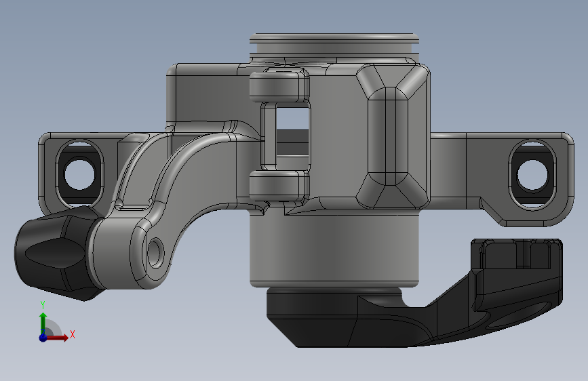Click the green Y axis arrow of triad

coord(43,323)
